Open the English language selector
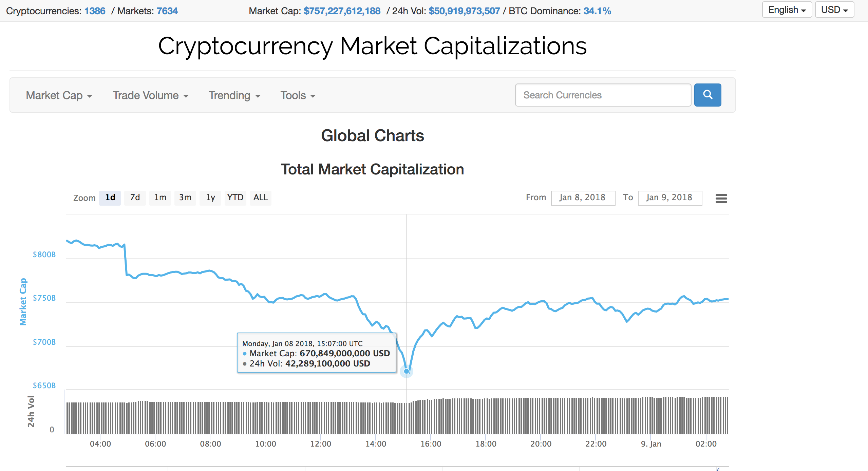The height and width of the screenshot is (471, 868). (x=787, y=10)
